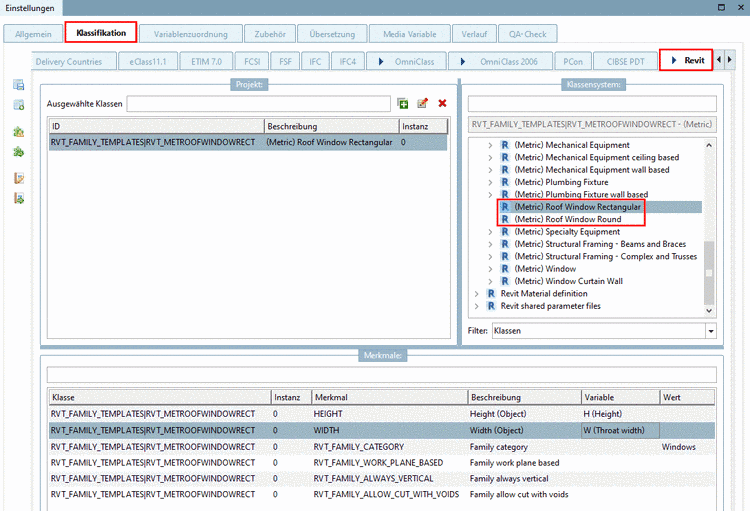Expand the Revit Material definition node
750x511 pixels.
click(x=477, y=294)
